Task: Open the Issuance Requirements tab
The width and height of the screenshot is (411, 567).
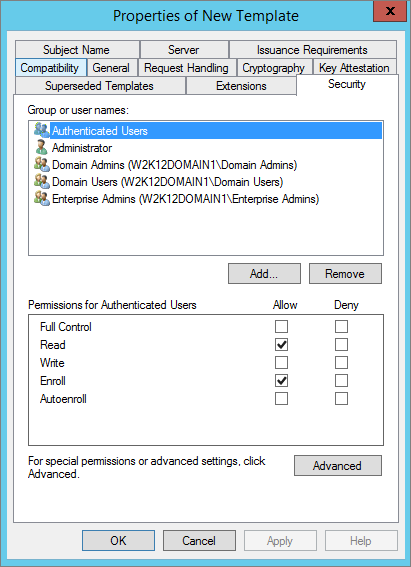Action: 312,50
